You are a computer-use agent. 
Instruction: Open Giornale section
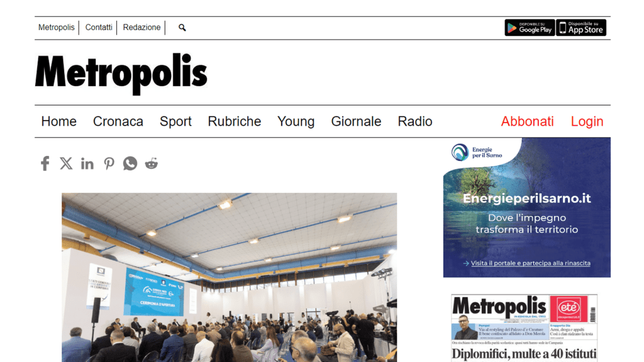click(x=356, y=121)
